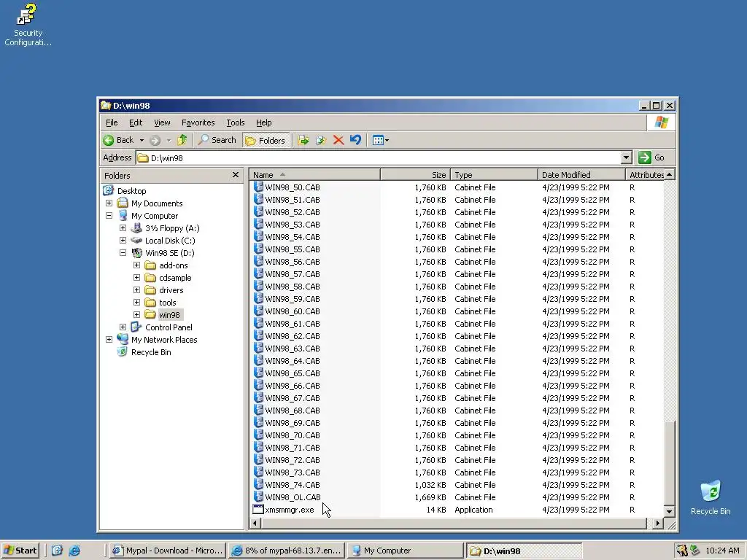Open the View menu
Viewport: 747px width, 560px height.
pyautogui.click(x=162, y=122)
